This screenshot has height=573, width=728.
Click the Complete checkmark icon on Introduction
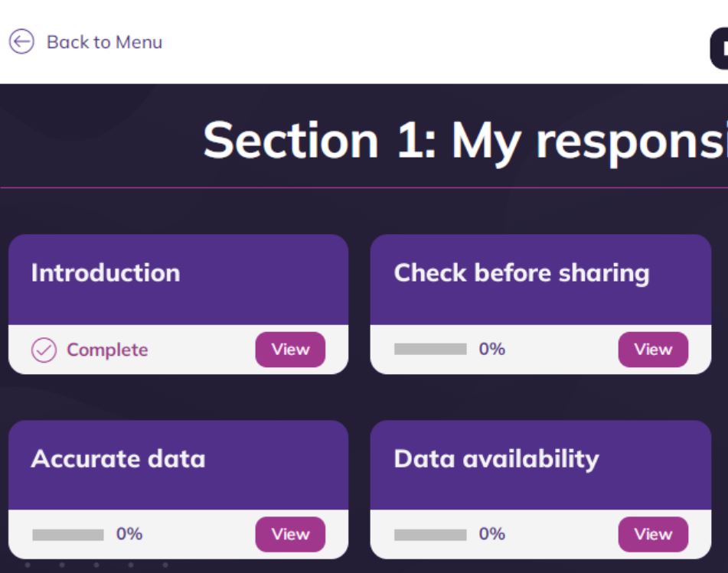(x=43, y=350)
